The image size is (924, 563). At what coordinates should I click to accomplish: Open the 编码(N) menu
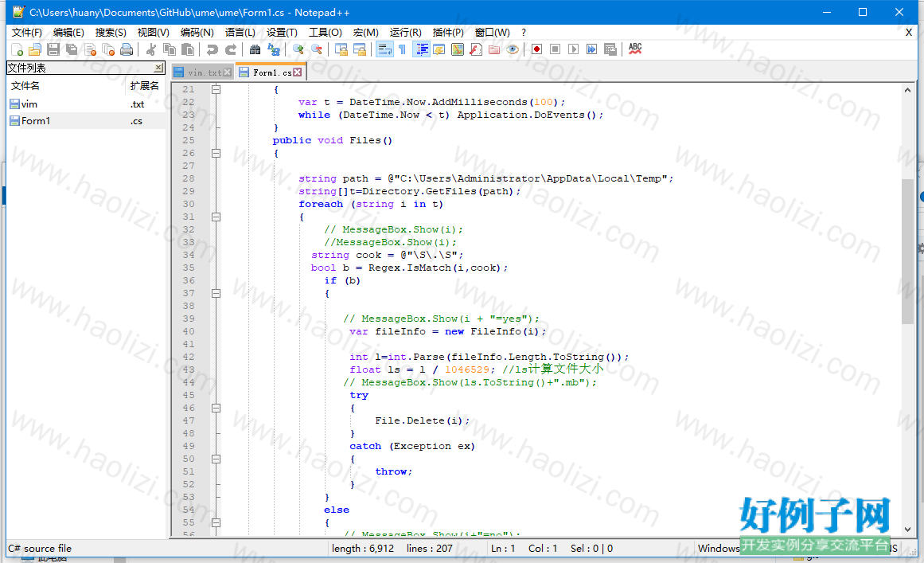tap(197, 33)
